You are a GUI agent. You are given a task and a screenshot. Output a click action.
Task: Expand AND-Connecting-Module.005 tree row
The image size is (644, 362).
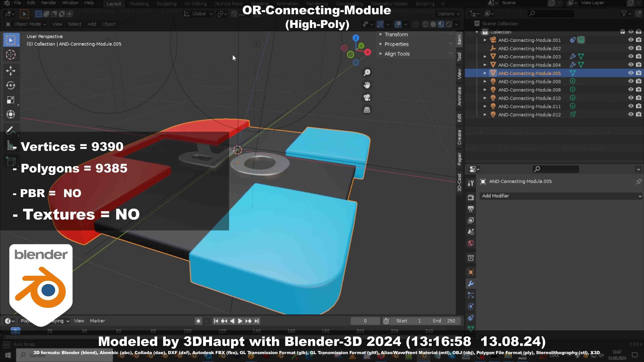(485, 73)
